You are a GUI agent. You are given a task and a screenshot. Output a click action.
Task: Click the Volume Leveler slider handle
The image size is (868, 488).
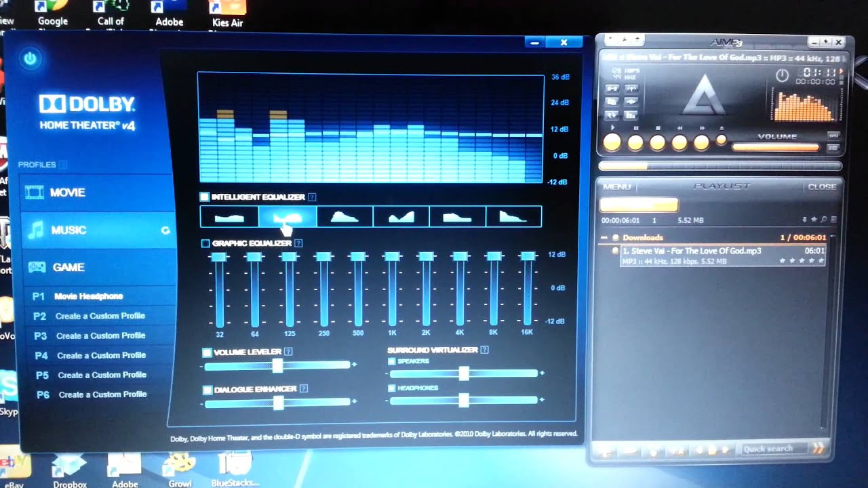point(277,365)
